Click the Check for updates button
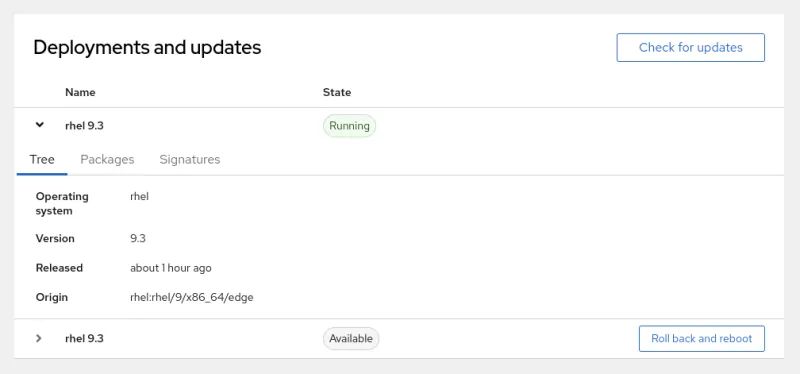800x374 pixels. [x=690, y=47]
